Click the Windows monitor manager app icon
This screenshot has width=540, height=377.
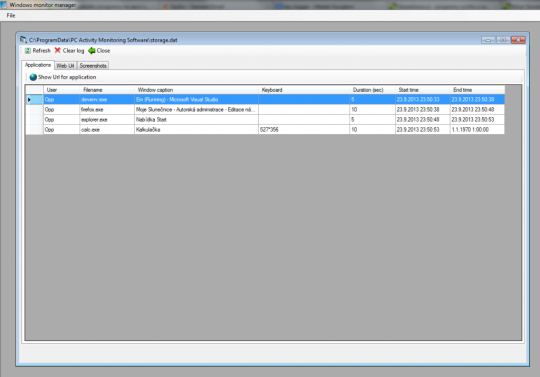[4, 5]
